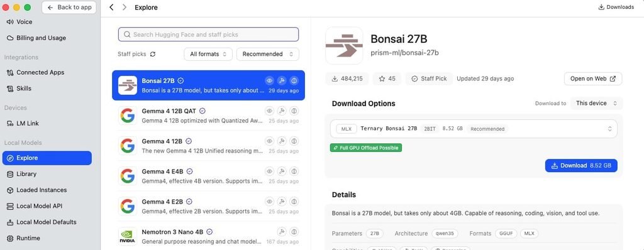The width and height of the screenshot is (644, 250).
Task: Focus the Search Hugging Face input field
Action: [x=208, y=35]
